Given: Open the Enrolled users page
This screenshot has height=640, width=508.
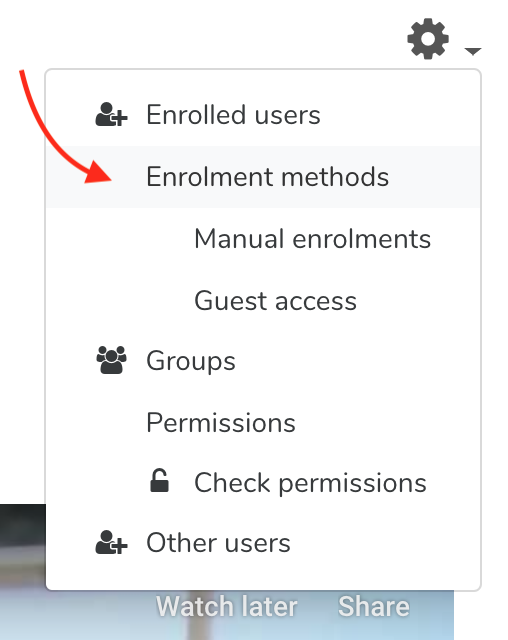Looking at the screenshot, I should click(233, 115).
